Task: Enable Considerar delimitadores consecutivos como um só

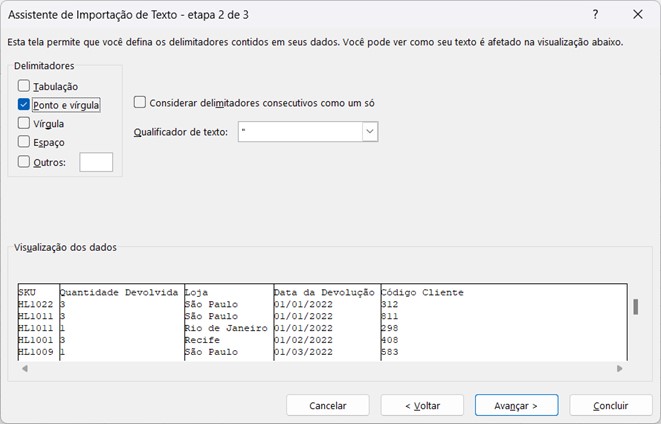Action: (x=140, y=102)
